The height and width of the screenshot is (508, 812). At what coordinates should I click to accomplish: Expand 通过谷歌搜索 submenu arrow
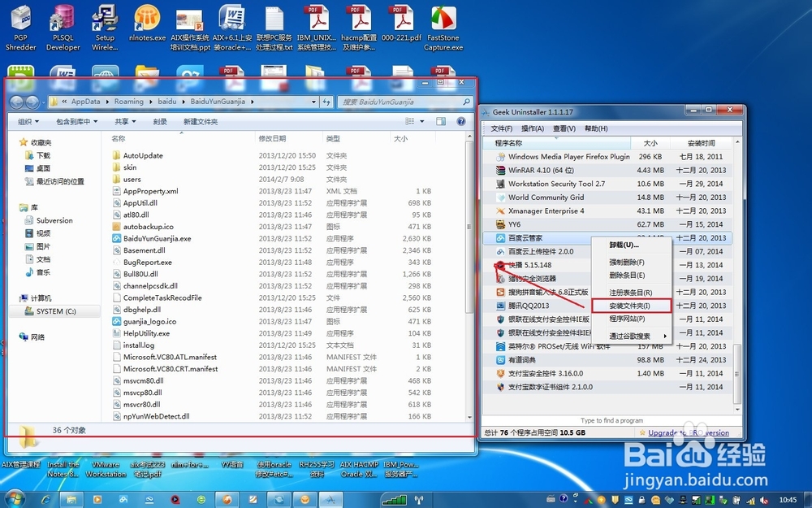pyautogui.click(x=665, y=336)
